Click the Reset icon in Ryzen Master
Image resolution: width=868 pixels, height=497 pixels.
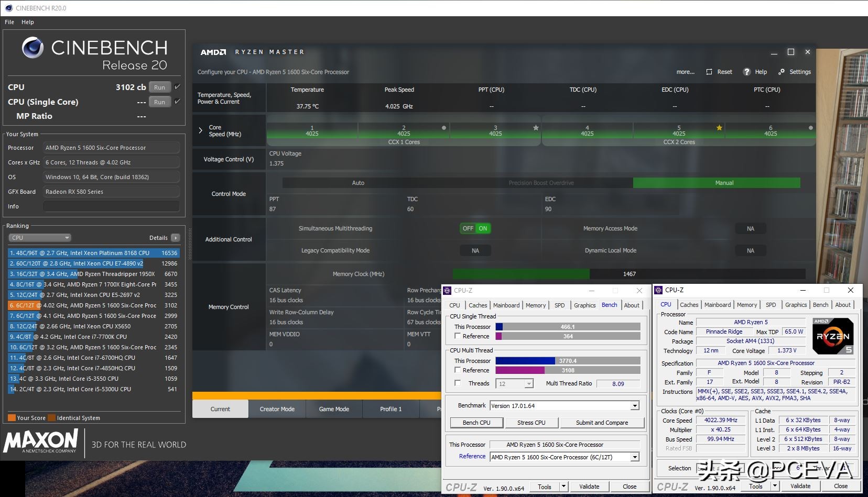point(709,72)
